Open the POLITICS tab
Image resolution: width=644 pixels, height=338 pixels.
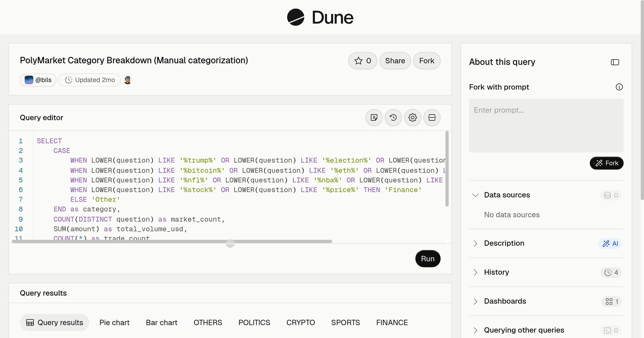[x=254, y=322]
